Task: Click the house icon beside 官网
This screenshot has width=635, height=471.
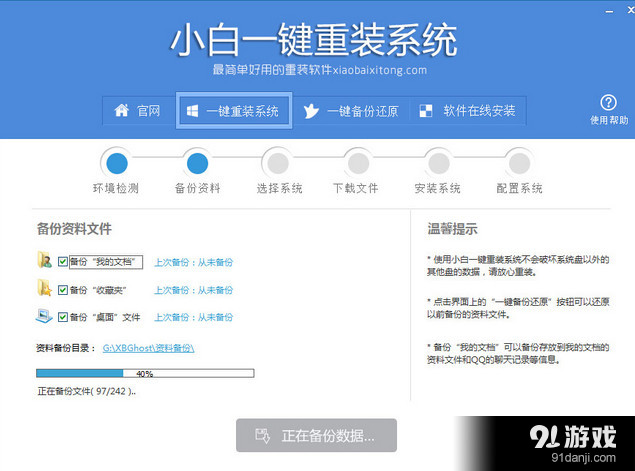Action: [121, 110]
